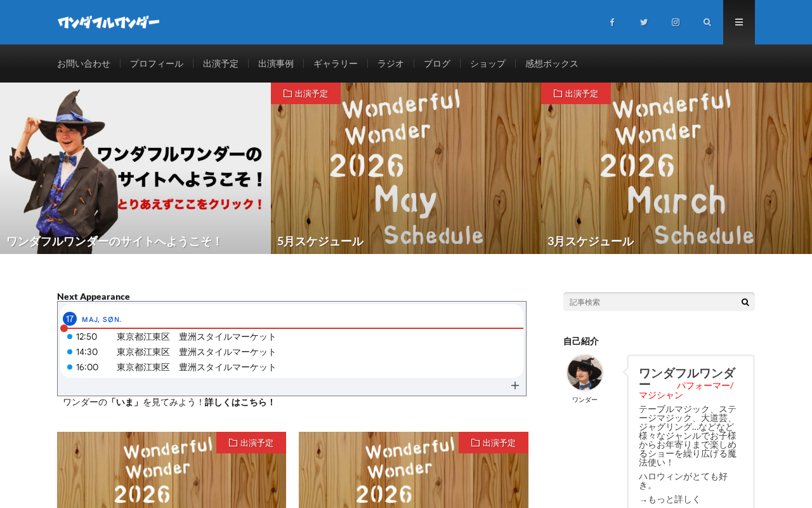Click search submit icon in 記事検索 box
The width and height of the screenshot is (812, 508).
[745, 302]
